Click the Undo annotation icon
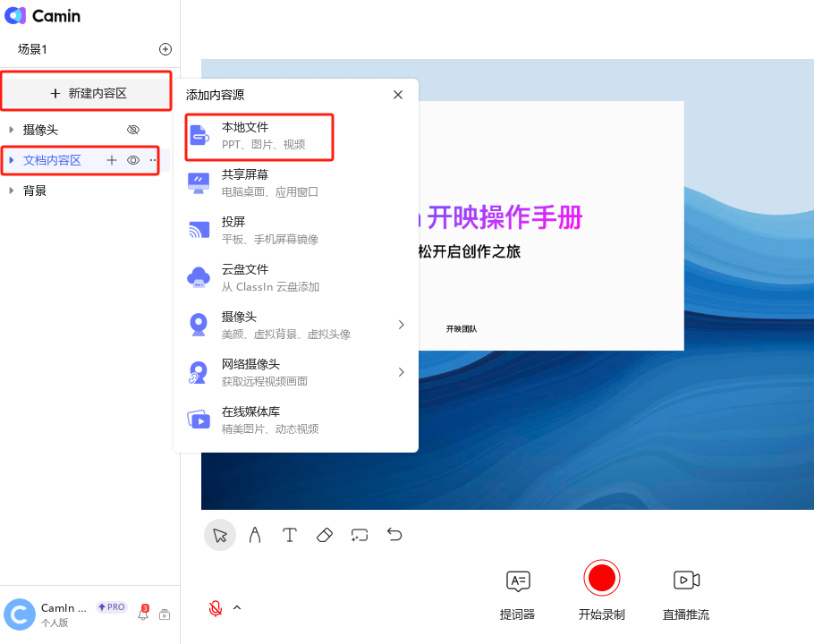The image size is (814, 644). point(394,534)
